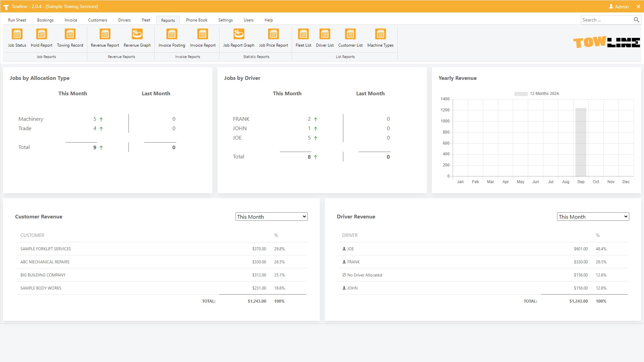Expand the Driver Revenue period dropdown
This screenshot has height=362, width=644.
593,217
